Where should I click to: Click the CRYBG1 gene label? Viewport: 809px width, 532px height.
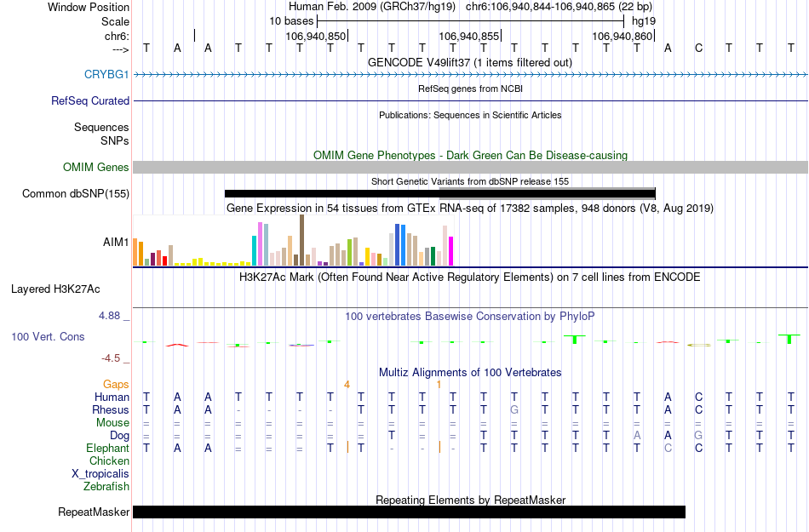tap(106, 74)
